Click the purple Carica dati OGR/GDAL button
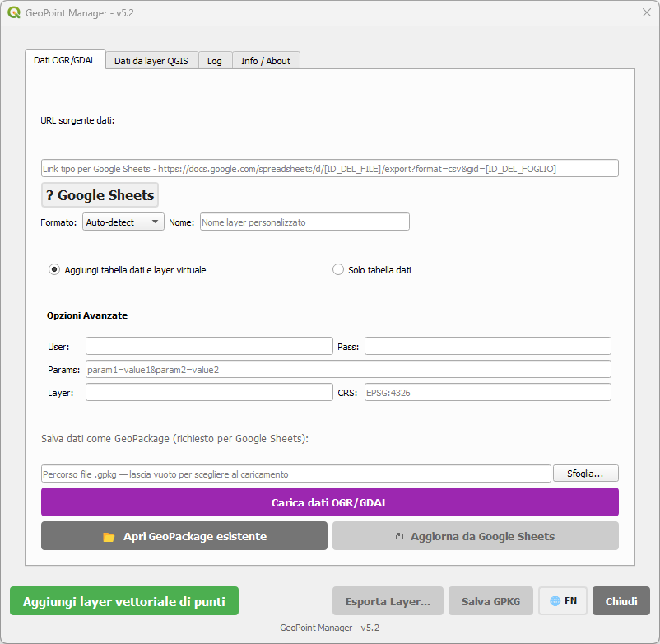The width and height of the screenshot is (660, 644). (329, 502)
